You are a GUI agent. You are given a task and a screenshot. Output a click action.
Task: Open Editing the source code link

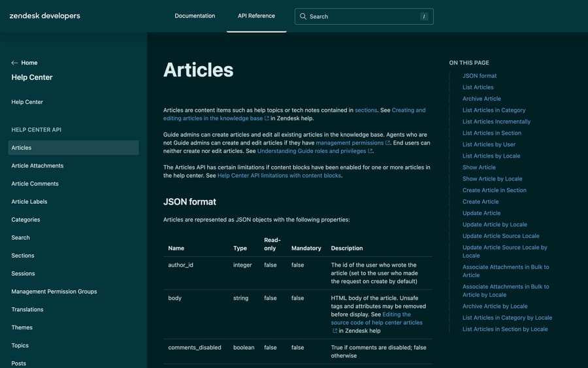[376, 318]
